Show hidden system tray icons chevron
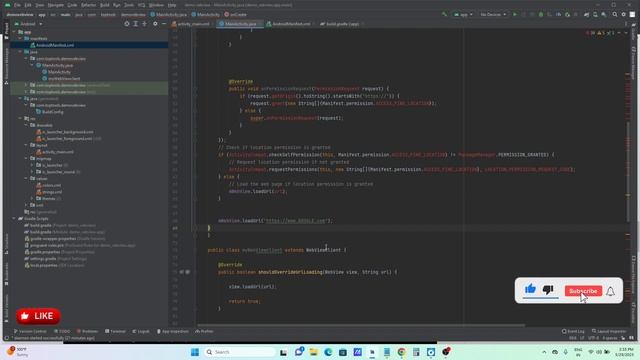The image size is (640, 360). tap(544, 352)
